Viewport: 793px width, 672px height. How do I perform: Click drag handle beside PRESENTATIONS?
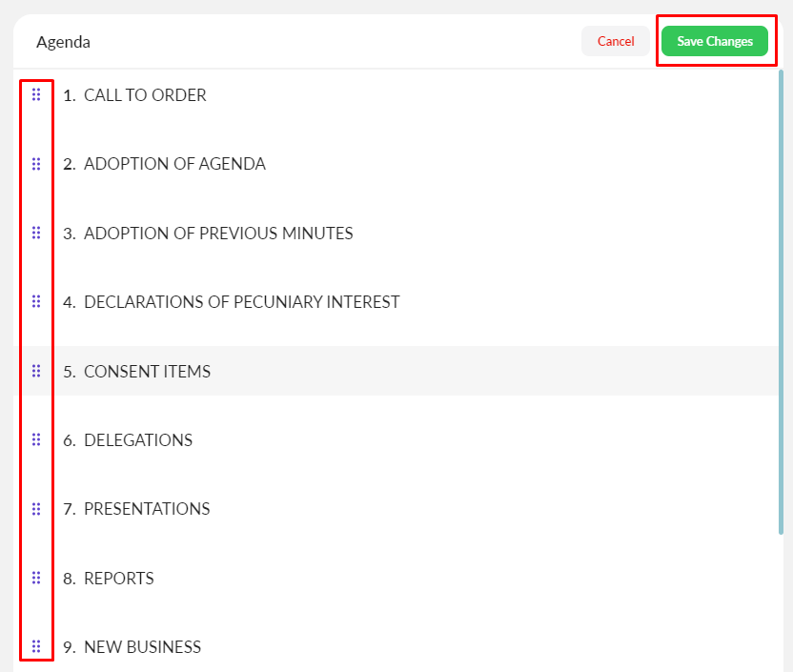36,509
